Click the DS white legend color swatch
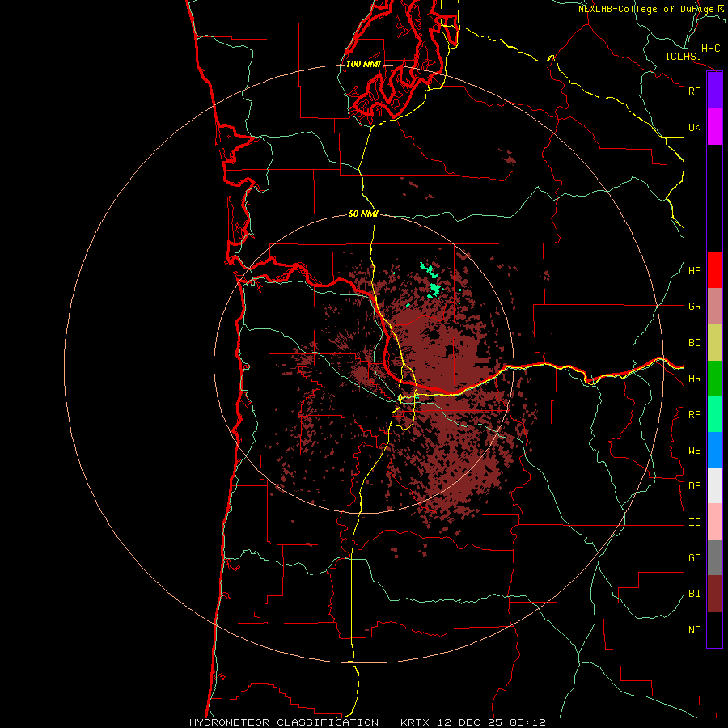Viewport: 728px width, 728px height. [714, 485]
